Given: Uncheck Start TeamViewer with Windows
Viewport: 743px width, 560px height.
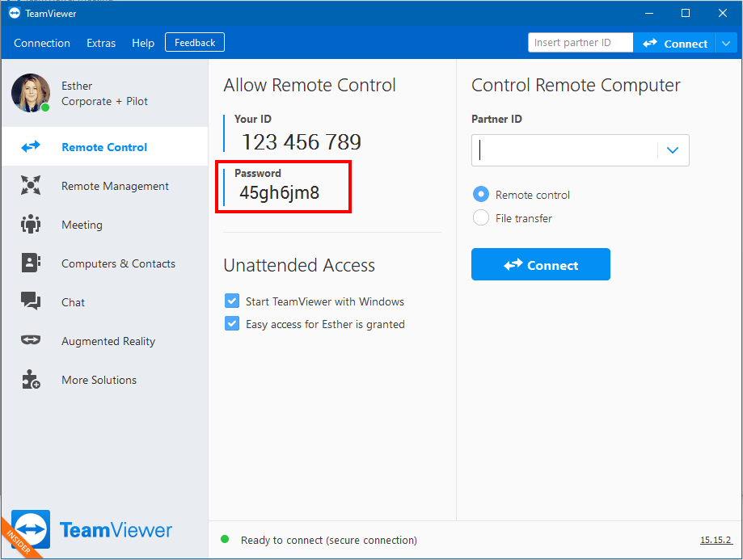Looking at the screenshot, I should (x=232, y=301).
